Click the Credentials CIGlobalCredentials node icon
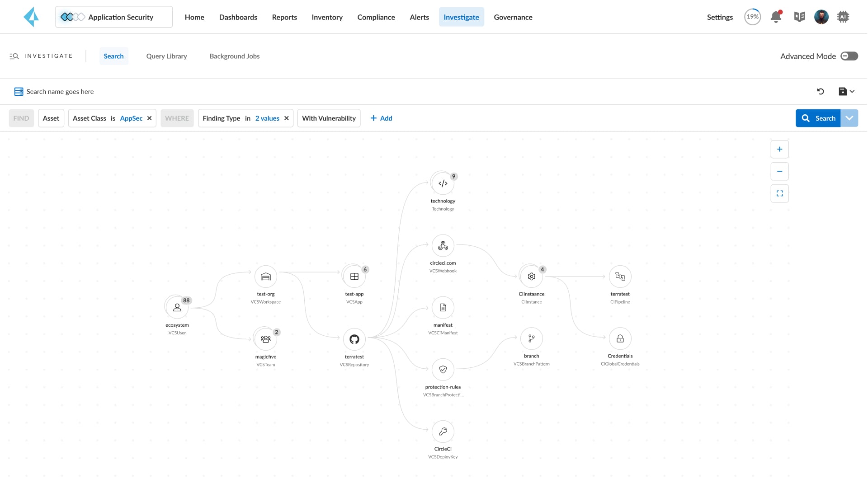 coord(620,338)
